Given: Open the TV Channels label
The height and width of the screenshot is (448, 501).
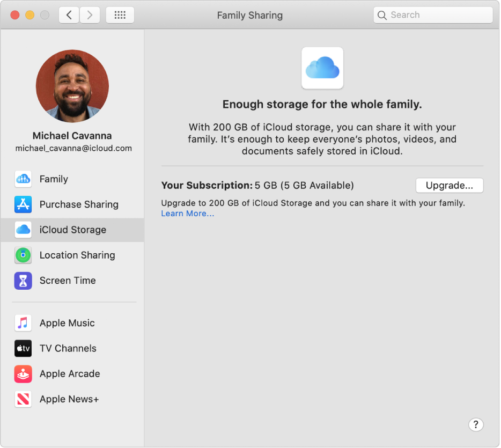Looking at the screenshot, I should (68, 348).
